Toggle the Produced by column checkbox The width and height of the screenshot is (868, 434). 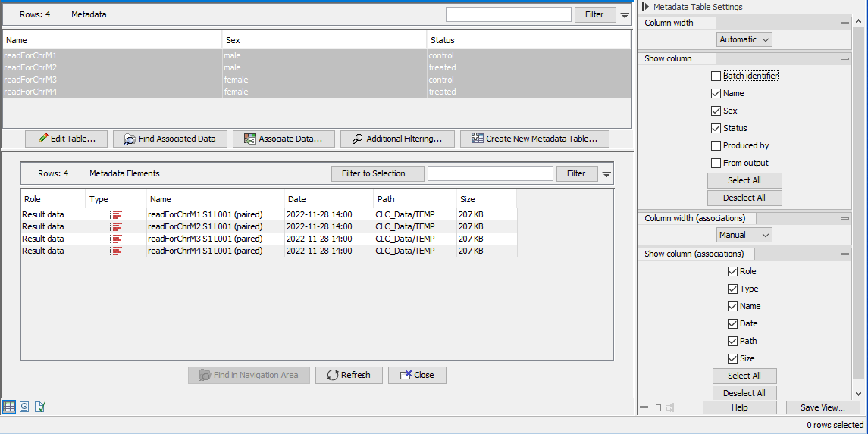click(716, 145)
